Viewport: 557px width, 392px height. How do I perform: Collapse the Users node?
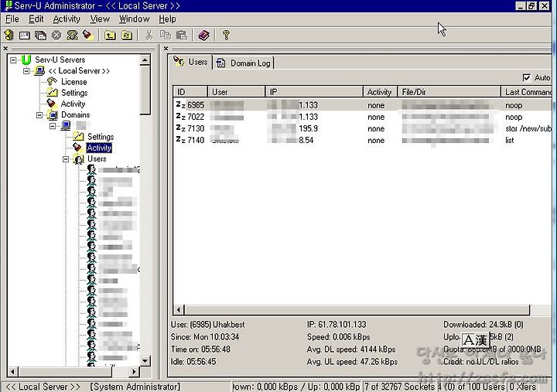pos(66,159)
